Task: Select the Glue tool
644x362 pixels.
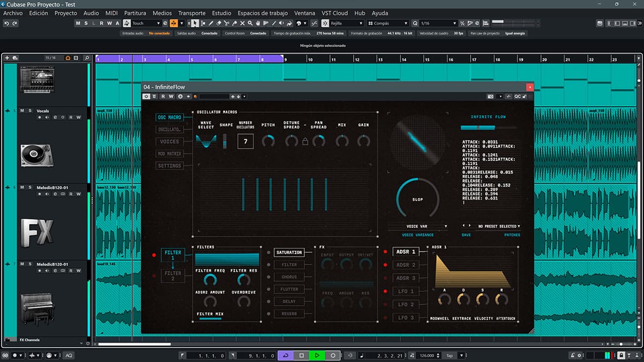Action: click(x=235, y=23)
